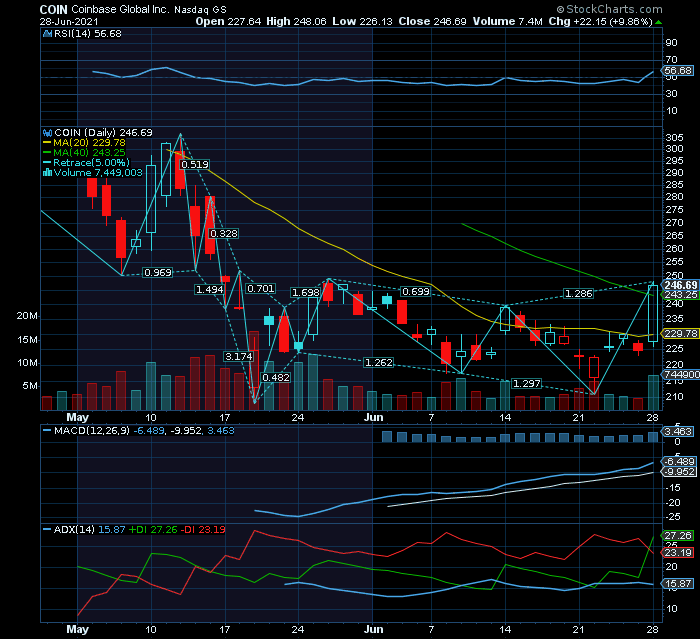Click the Coinbase Global Inc. company name
This screenshot has width=700, height=639.
point(121,9)
